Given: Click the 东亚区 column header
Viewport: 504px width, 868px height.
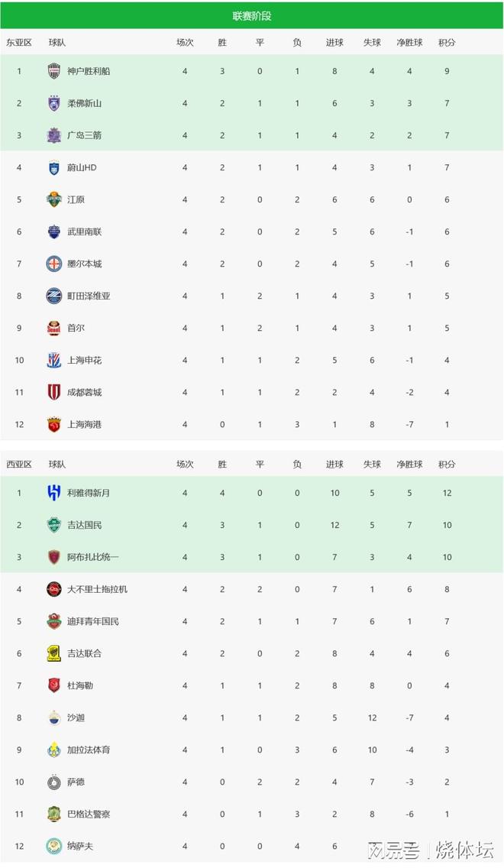Looking at the screenshot, I should tap(19, 43).
